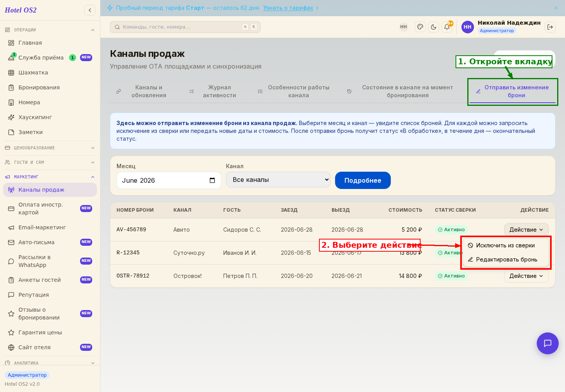The image size is (565, 392).
Task: Click Островок! channel cell
Action: [188, 276]
